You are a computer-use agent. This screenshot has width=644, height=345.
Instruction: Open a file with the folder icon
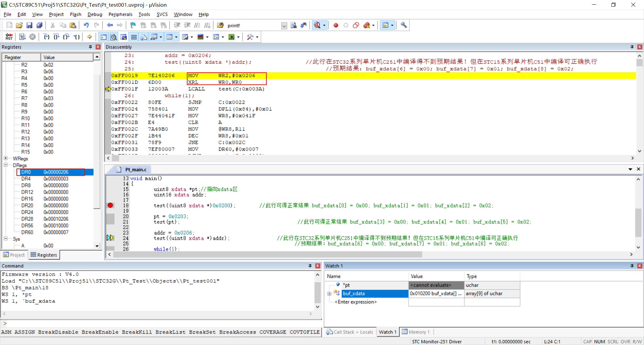(19, 25)
